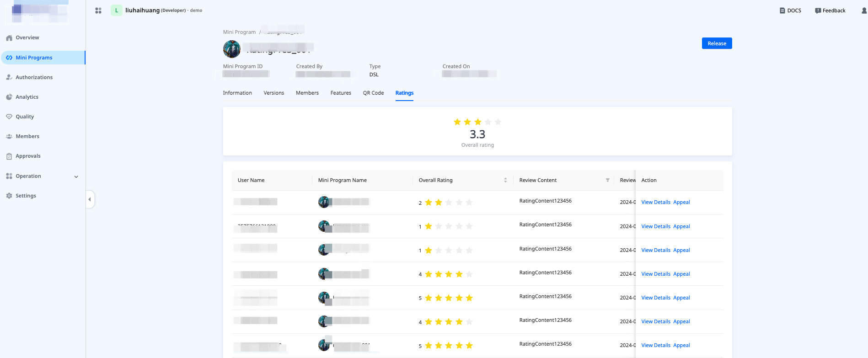868x358 pixels.
Task: Click the Mini Program breadcrumb link
Action: pos(239,32)
